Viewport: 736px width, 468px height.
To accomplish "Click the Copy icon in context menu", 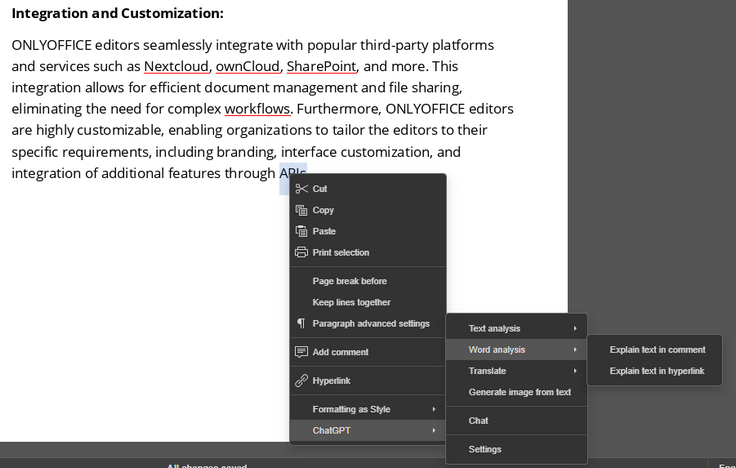I will tap(301, 210).
